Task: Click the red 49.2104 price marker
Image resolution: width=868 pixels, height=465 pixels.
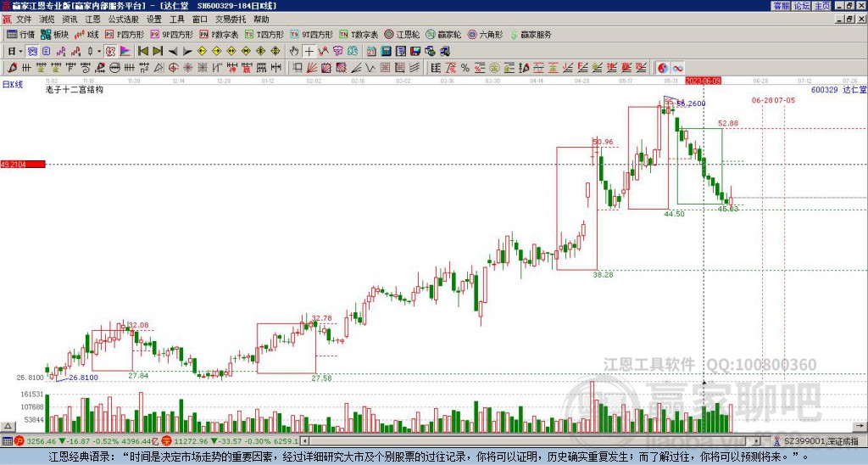Action: pyautogui.click(x=23, y=164)
